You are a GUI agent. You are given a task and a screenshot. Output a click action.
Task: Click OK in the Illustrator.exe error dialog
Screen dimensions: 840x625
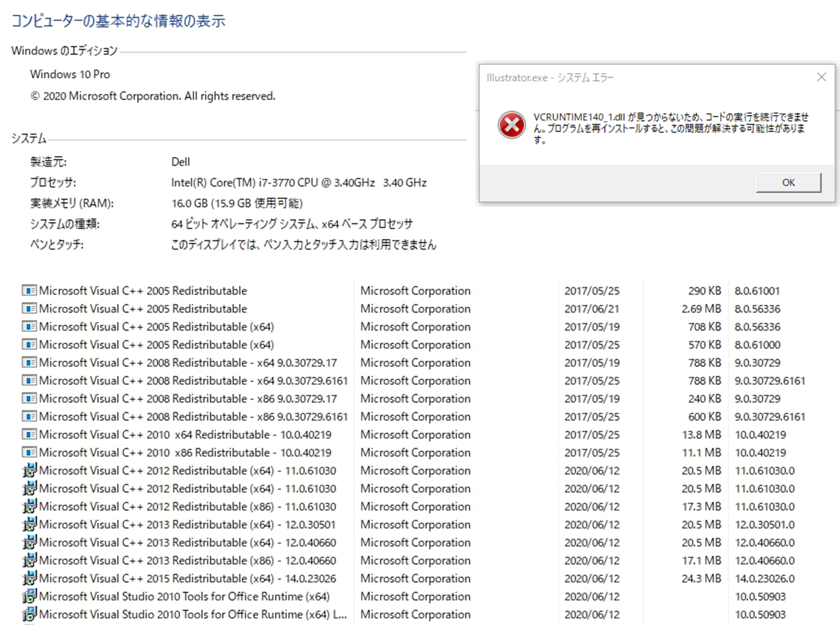point(788,183)
